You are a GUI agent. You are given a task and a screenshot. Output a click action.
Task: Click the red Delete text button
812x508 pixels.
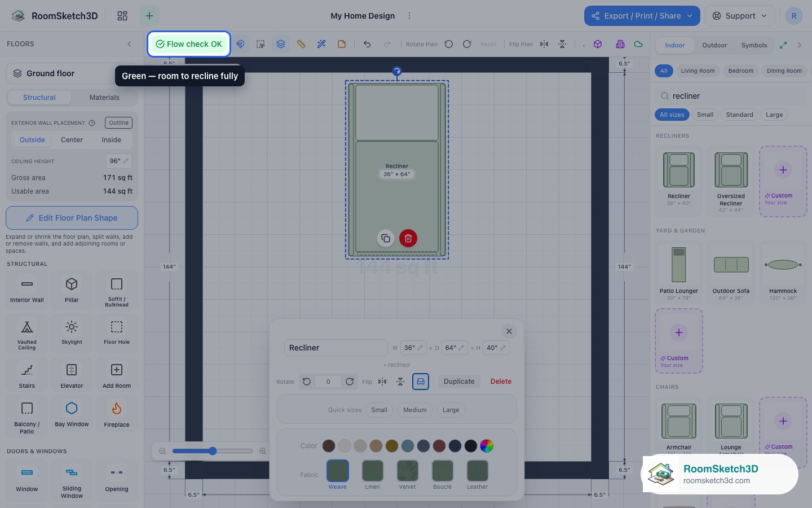pyautogui.click(x=501, y=382)
